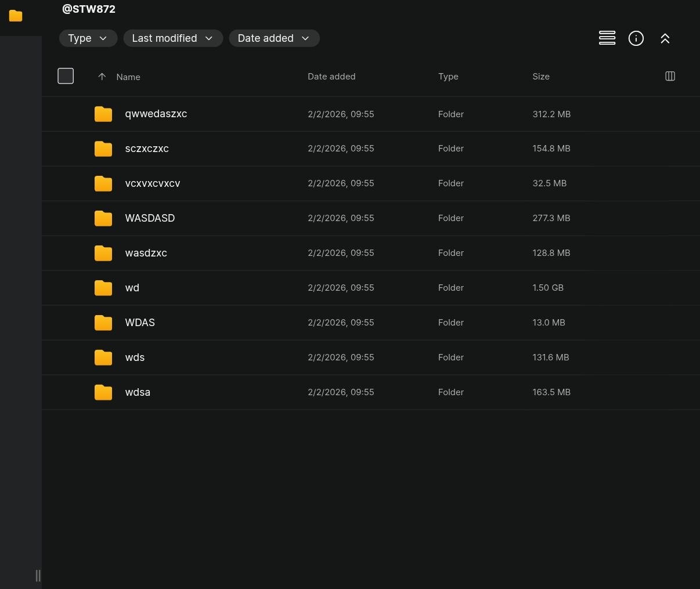Open the Type filter dropdown

click(x=88, y=38)
